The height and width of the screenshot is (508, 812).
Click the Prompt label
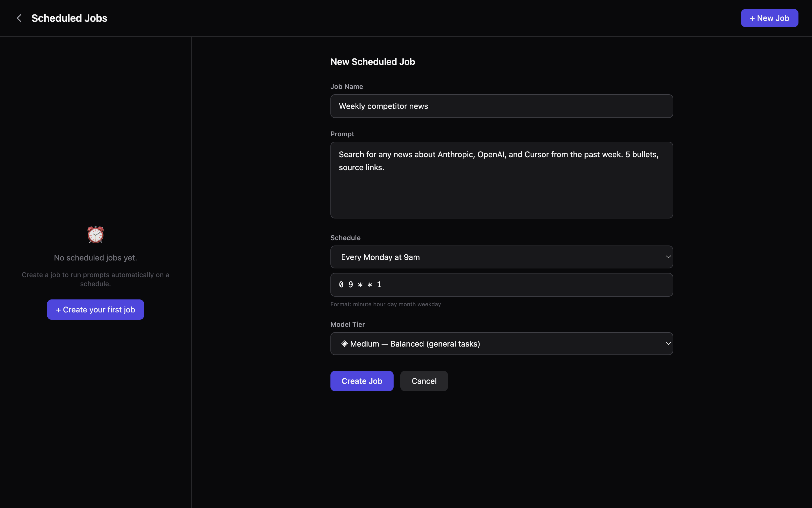point(342,134)
